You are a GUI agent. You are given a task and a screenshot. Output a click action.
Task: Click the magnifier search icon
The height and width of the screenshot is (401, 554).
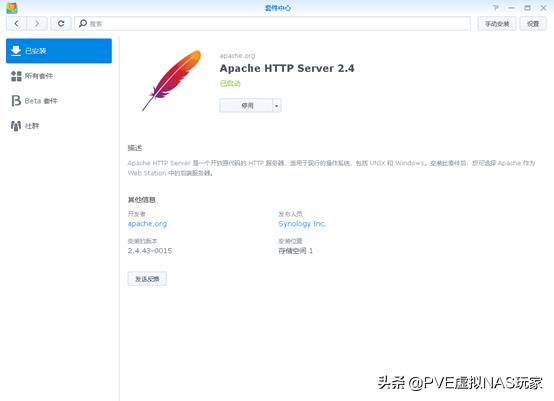tap(83, 24)
